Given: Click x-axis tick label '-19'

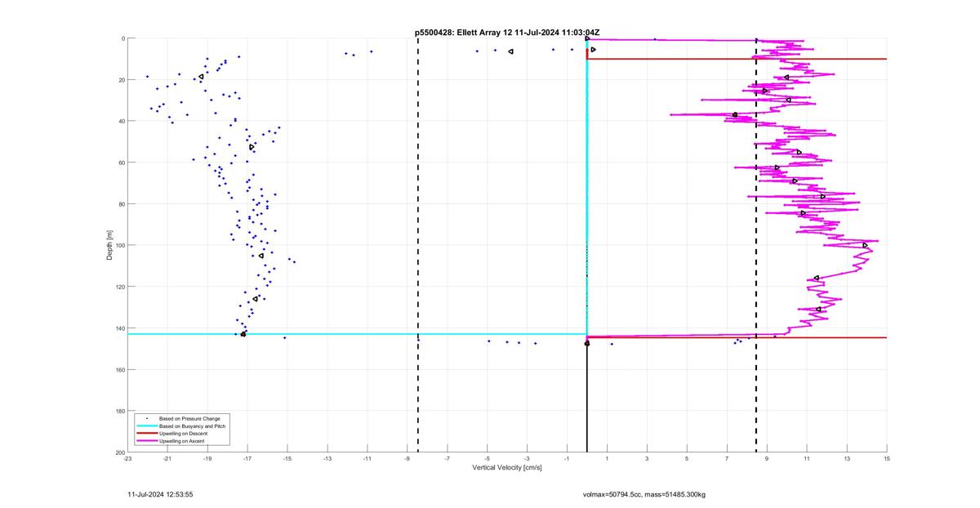Looking at the screenshot, I should point(207,459).
